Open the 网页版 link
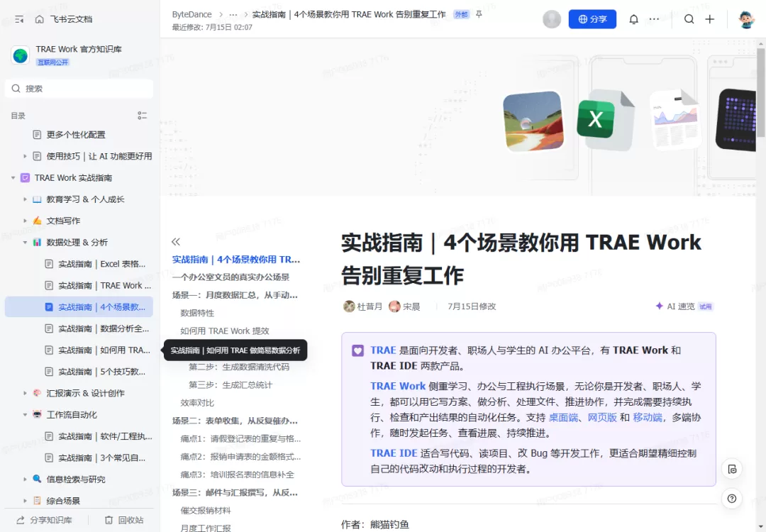Viewport: 766px width, 532px height. 602,417
